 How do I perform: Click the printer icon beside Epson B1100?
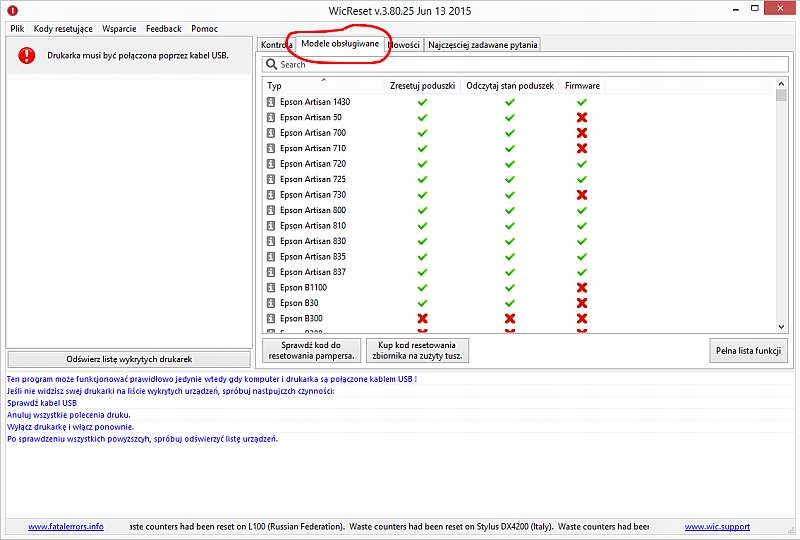click(x=270, y=288)
